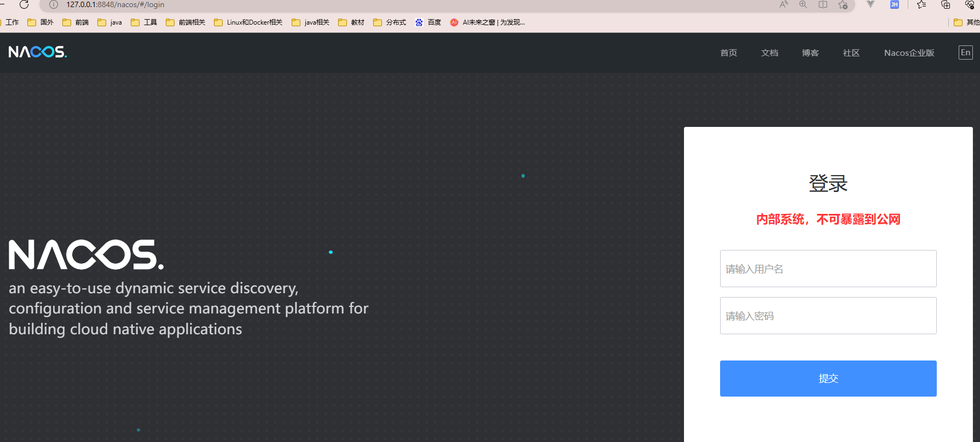Open the Linux和Docker相关 bookmark folder
The width and height of the screenshot is (980, 442).
(x=248, y=22)
